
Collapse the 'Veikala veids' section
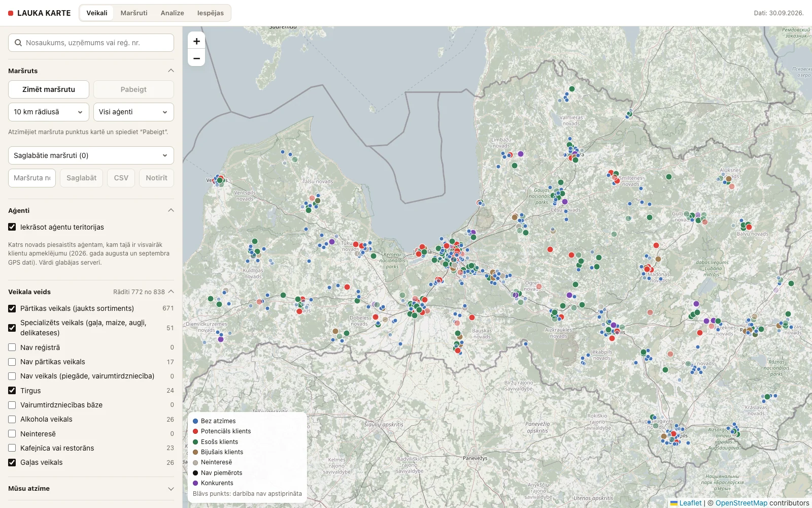click(x=171, y=292)
